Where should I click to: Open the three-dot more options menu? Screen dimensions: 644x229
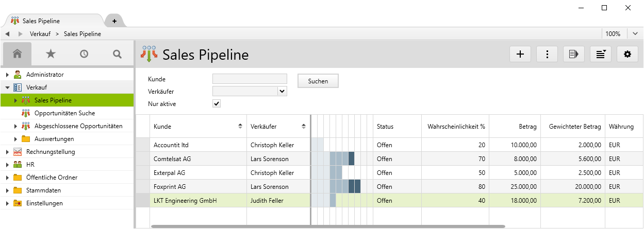(x=547, y=54)
